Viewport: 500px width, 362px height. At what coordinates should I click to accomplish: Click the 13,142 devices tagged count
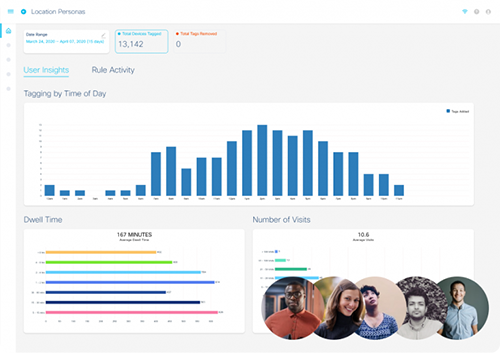point(131,44)
